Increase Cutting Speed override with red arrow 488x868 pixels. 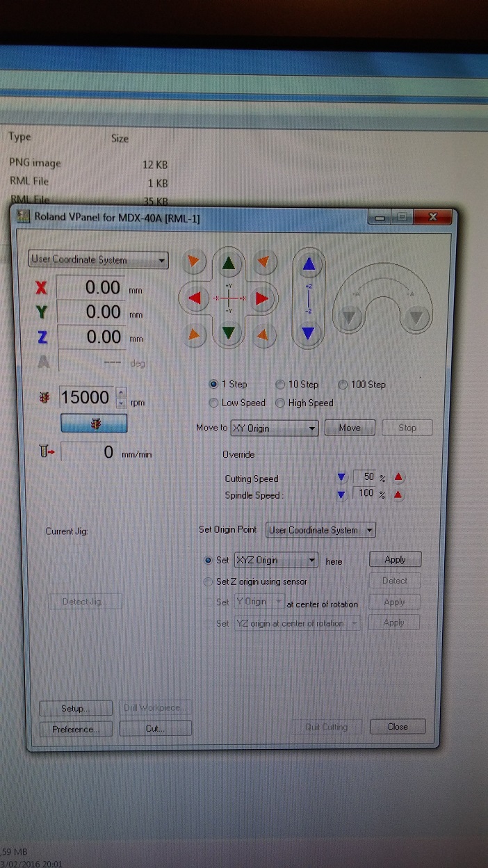pos(398,477)
